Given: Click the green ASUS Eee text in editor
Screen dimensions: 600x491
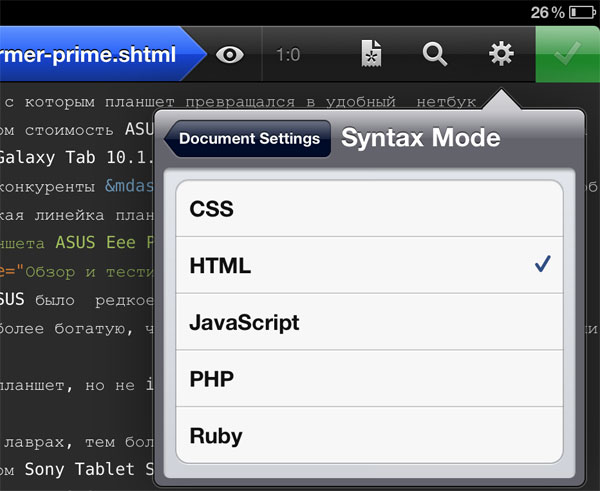Looking at the screenshot, I should coord(100,242).
